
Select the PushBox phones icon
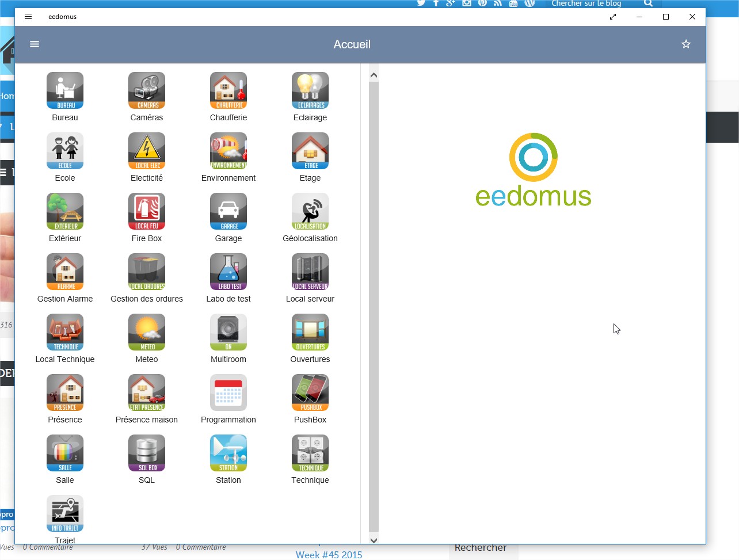pyautogui.click(x=310, y=393)
